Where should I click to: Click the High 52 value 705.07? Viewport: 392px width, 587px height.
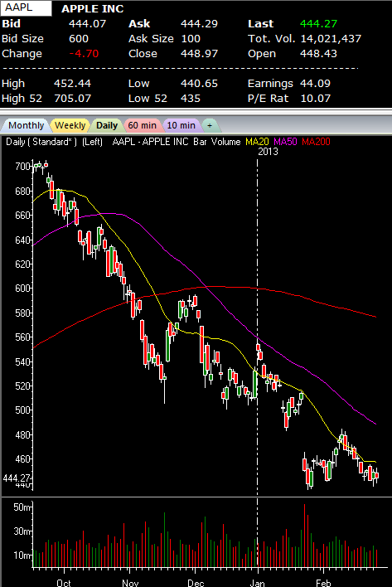[73, 99]
